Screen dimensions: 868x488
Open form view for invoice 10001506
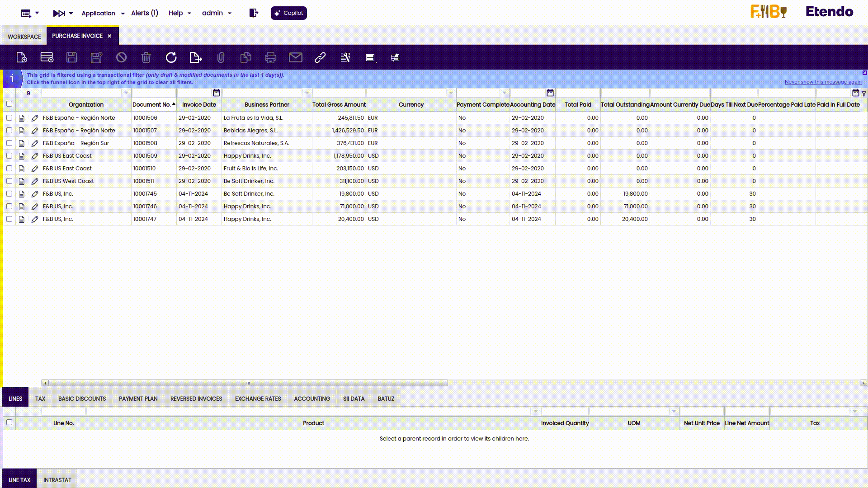tap(22, 118)
